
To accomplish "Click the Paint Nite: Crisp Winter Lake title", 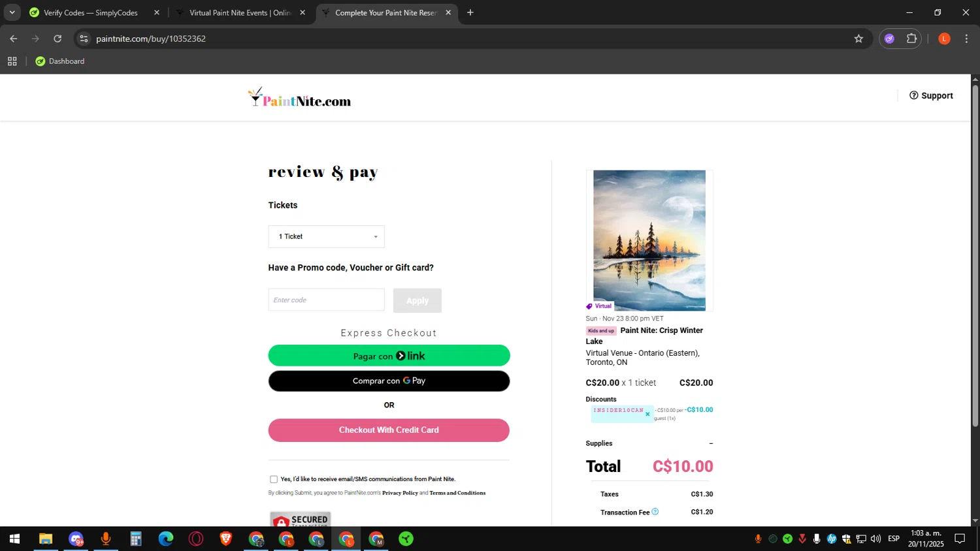I will click(644, 336).
